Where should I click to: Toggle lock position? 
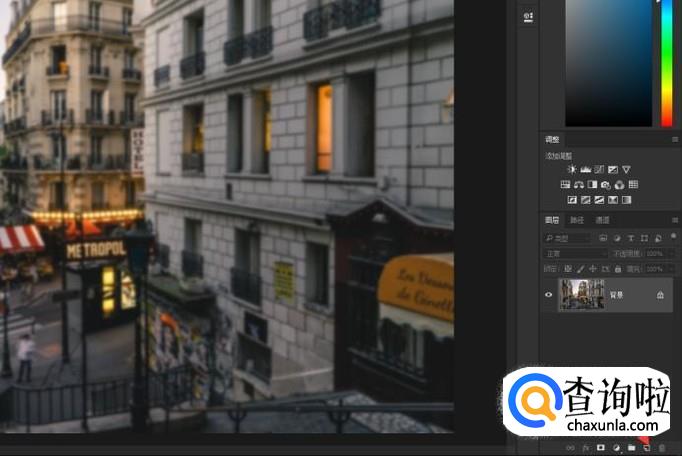click(593, 269)
